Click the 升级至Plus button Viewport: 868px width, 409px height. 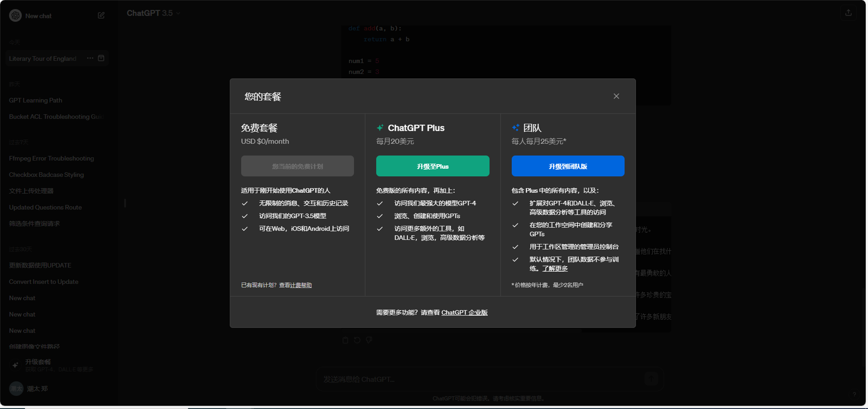click(x=432, y=166)
